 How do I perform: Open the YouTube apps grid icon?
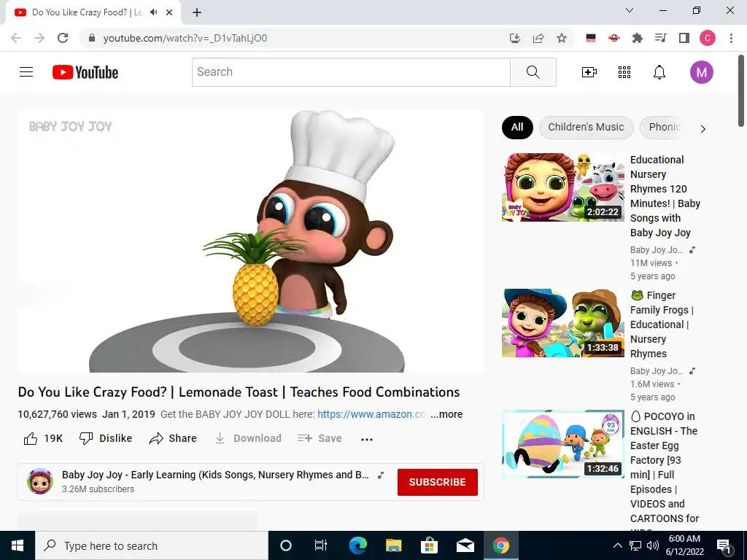[624, 72]
